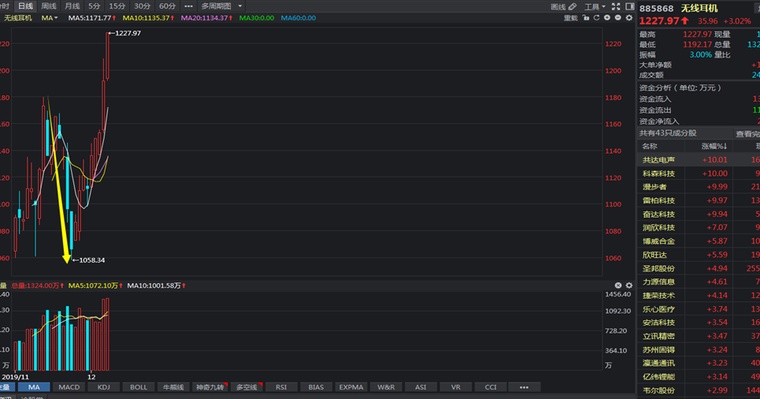This screenshot has width=760, height=399.
Task: Open 韦尔股份 stock row
Action: click(698, 390)
